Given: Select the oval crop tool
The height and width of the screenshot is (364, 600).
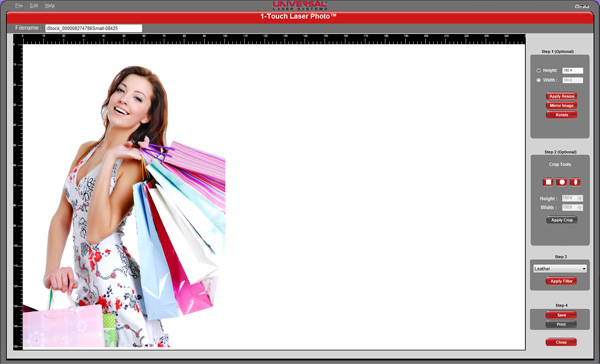Looking at the screenshot, I should [x=575, y=182].
